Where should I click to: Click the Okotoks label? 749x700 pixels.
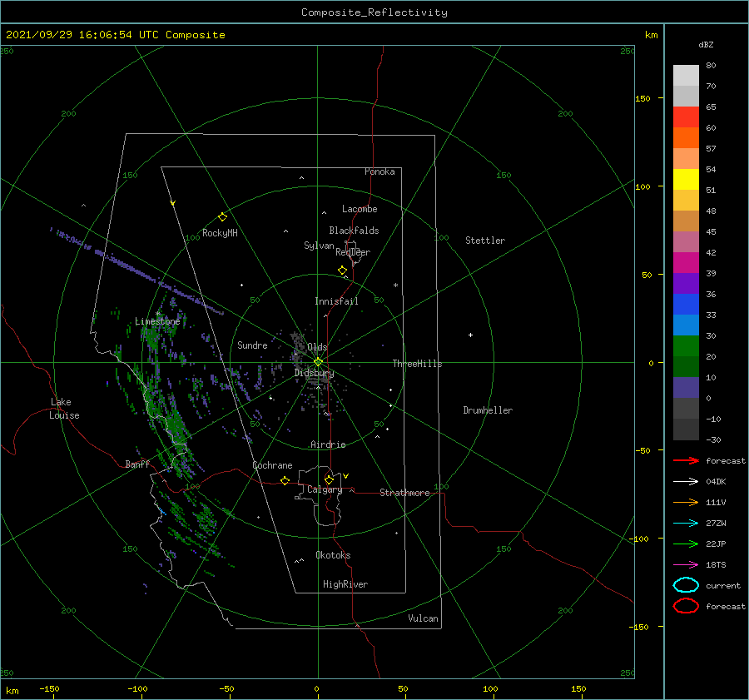click(x=333, y=555)
